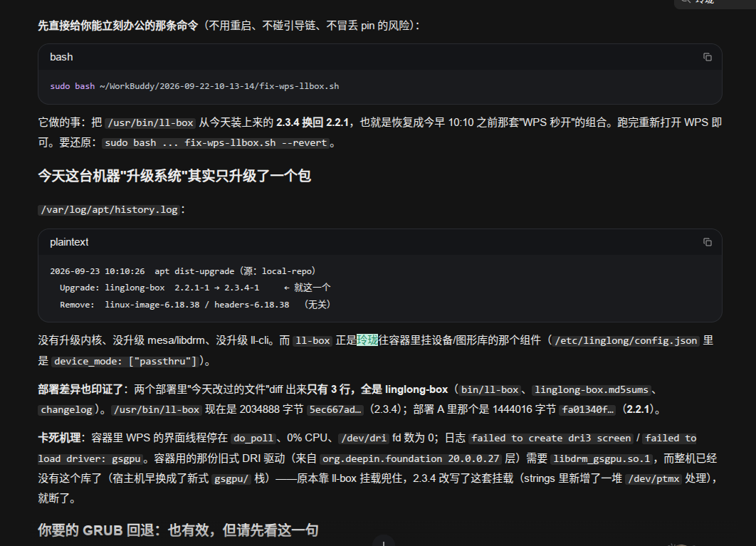Select the '--revert' restore command inline code
Viewport: 756px width, 546px height.
pos(216,143)
